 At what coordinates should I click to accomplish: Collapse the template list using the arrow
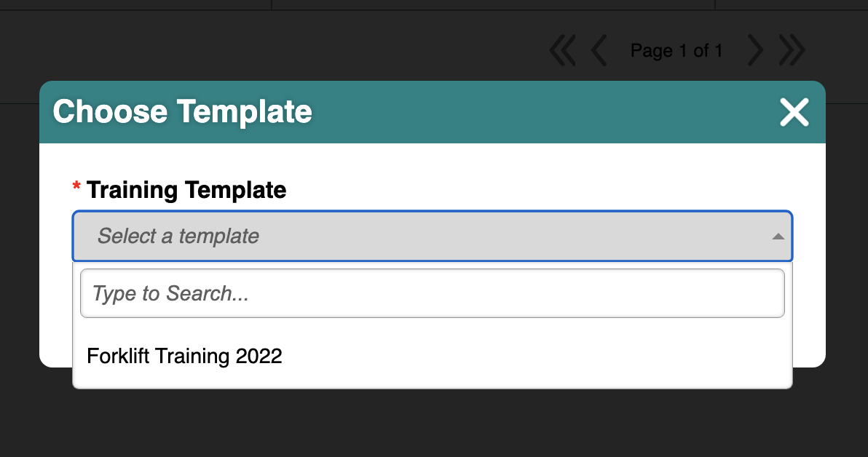click(x=778, y=237)
